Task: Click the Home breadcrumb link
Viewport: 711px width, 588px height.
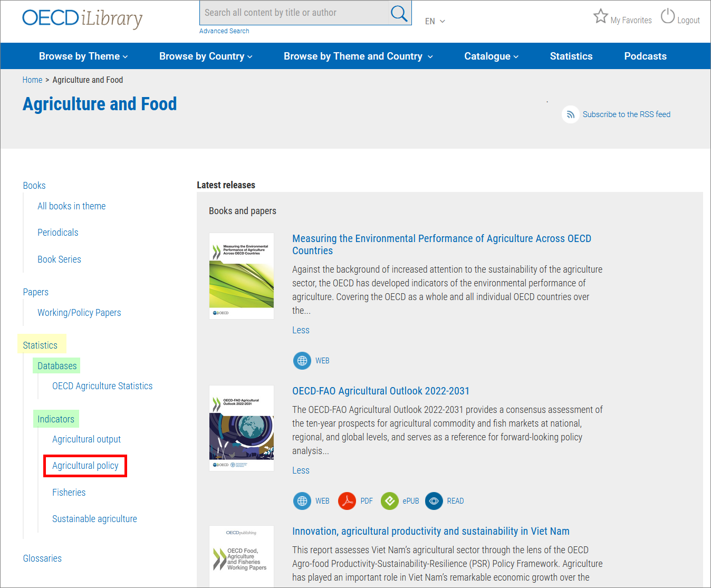Action: pyautogui.click(x=32, y=80)
